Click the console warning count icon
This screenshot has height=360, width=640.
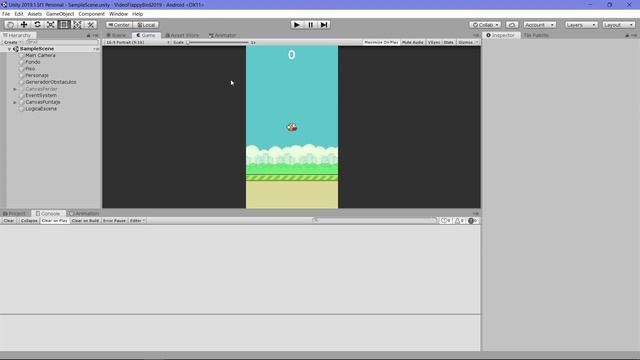(x=459, y=220)
